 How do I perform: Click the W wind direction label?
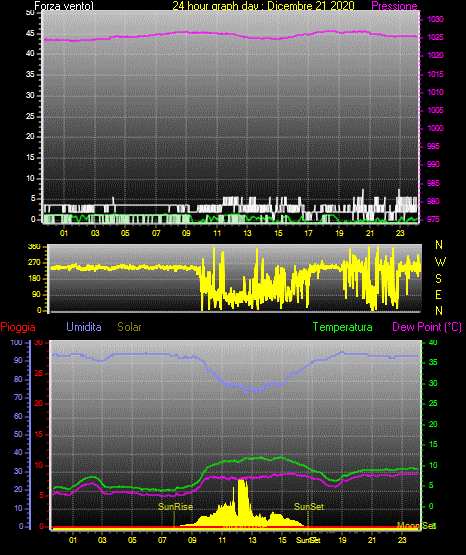440,262
